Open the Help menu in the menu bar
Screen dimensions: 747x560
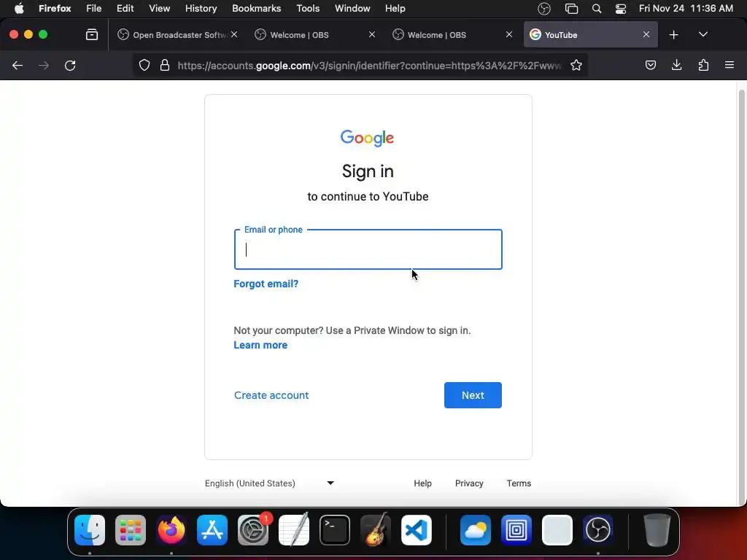click(395, 9)
